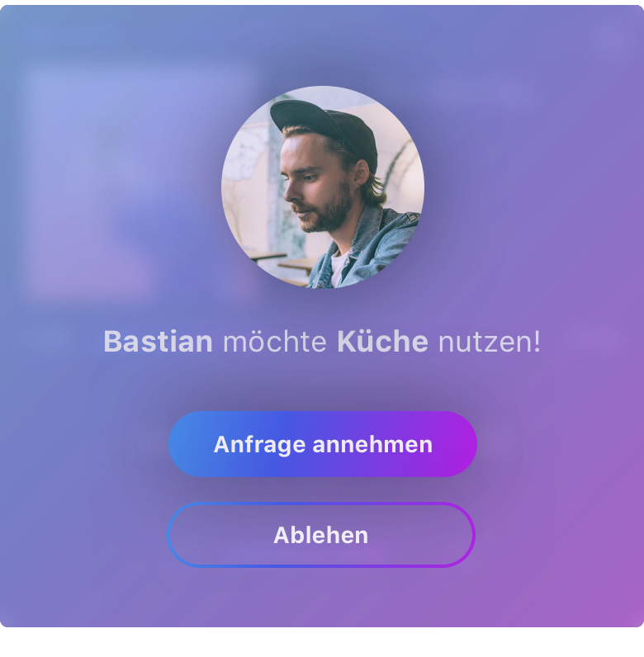Click the bold word Küche
Image resolution: width=644 pixels, height=657 pixels.
[382, 342]
